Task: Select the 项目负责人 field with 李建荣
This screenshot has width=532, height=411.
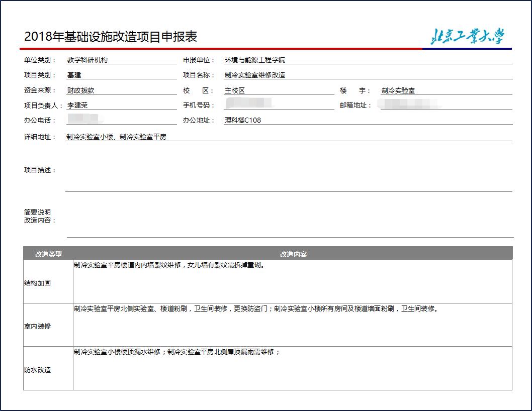Action: pos(121,106)
